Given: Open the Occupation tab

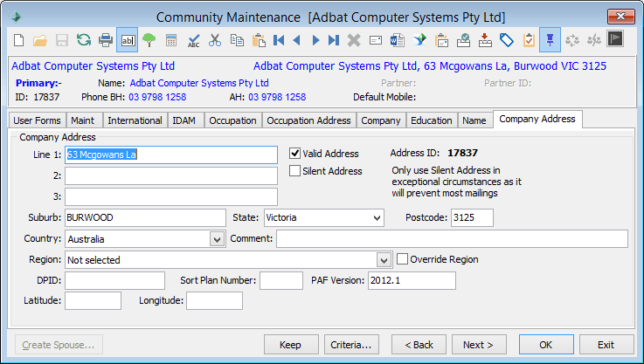Looking at the screenshot, I should click(x=233, y=120).
